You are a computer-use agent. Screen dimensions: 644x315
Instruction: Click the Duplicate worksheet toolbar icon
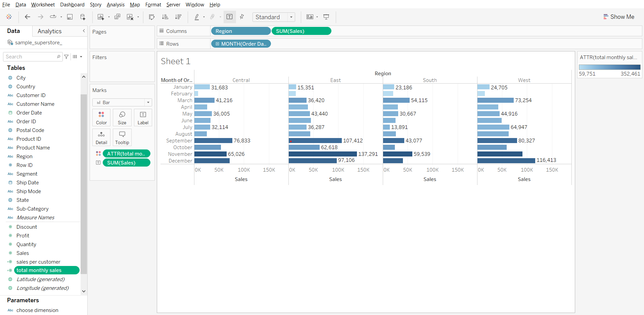click(x=117, y=17)
